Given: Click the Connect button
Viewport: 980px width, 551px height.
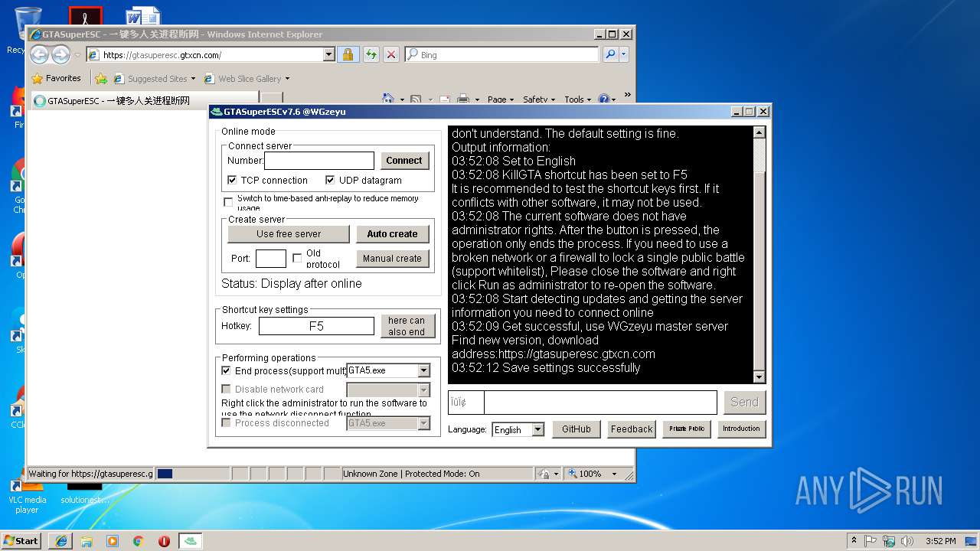Looking at the screenshot, I should pyautogui.click(x=404, y=161).
